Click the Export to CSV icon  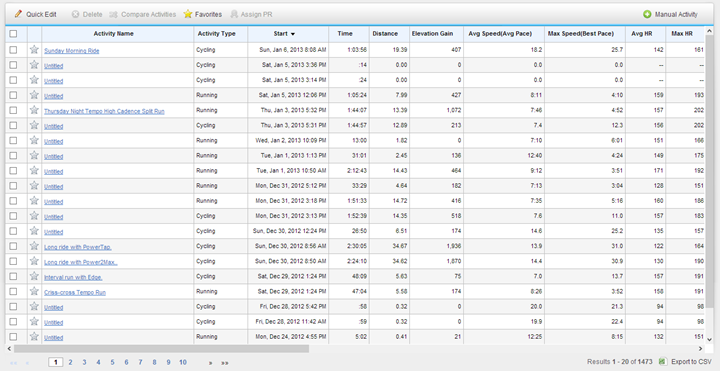(x=663, y=361)
